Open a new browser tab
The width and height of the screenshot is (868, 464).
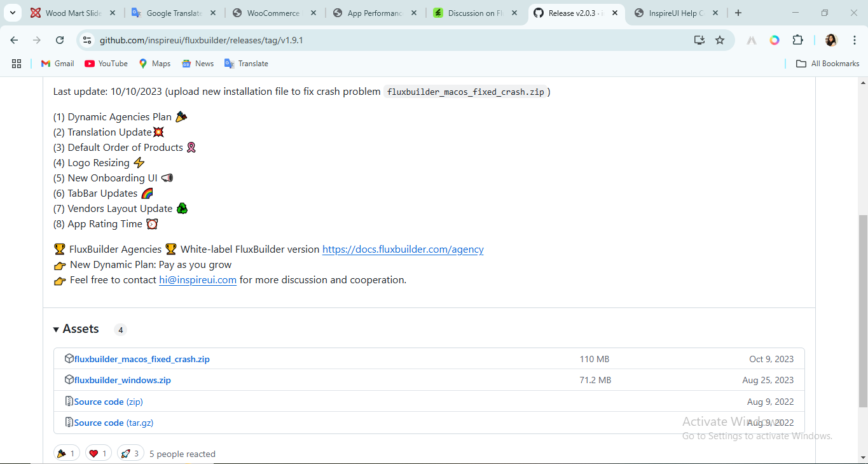coord(738,13)
